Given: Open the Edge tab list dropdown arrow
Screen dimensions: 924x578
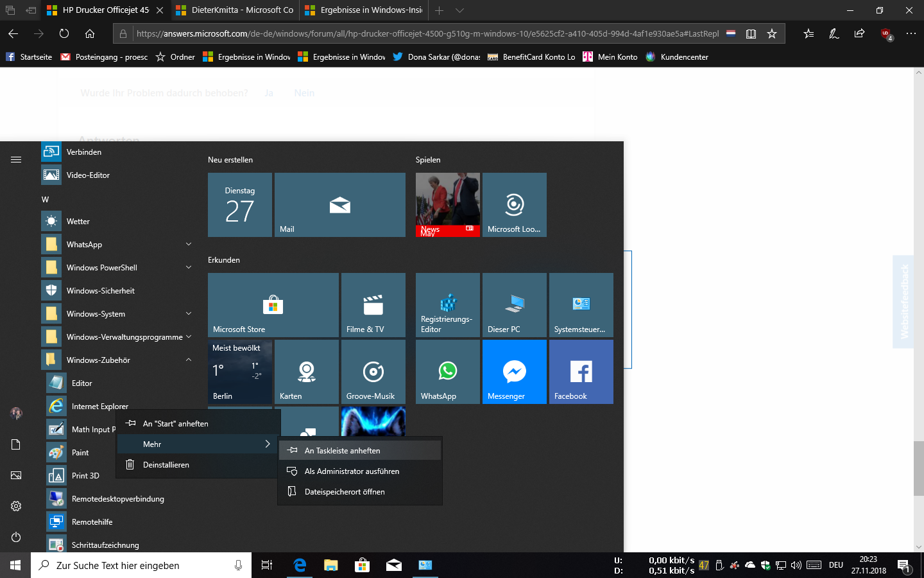Looking at the screenshot, I should [459, 10].
